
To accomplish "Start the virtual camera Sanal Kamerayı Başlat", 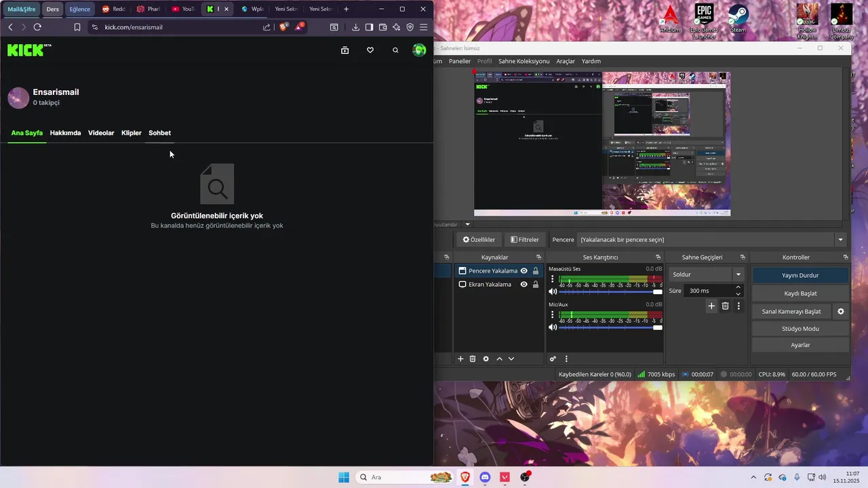I will coord(791,311).
